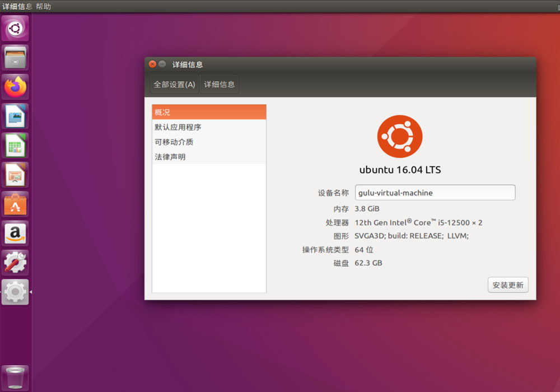Open the 帮助 menu in the top bar

43,6
